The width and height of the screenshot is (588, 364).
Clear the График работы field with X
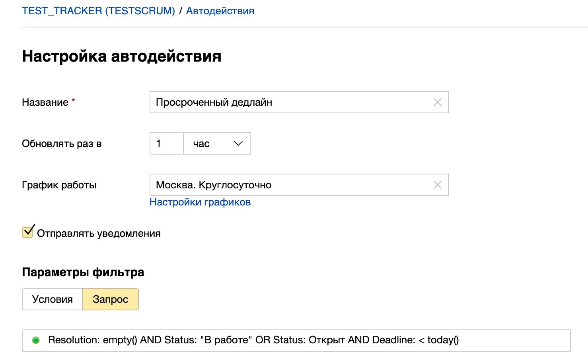[x=437, y=185]
